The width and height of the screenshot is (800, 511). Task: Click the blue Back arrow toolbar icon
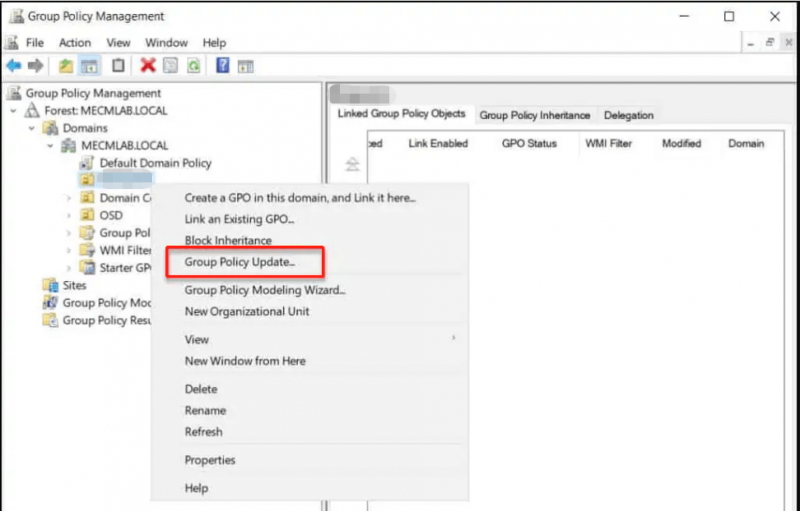pyautogui.click(x=14, y=65)
